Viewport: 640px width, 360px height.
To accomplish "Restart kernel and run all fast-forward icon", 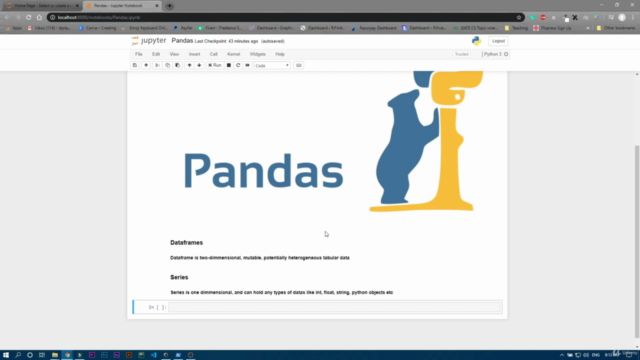I will [247, 65].
